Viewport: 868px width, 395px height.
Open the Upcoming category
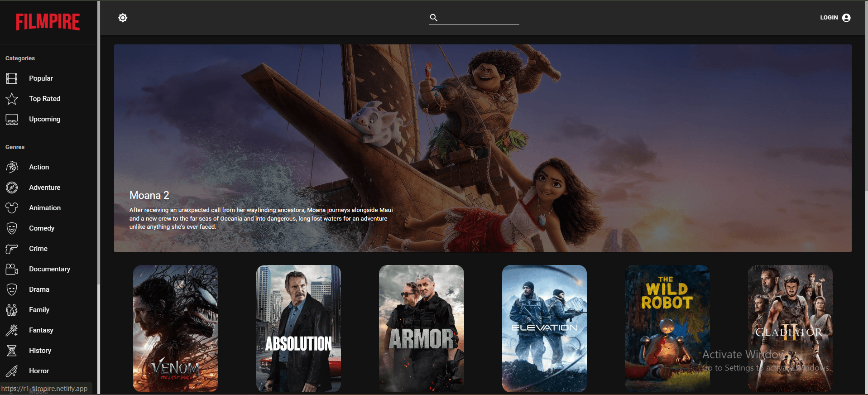pyautogui.click(x=48, y=119)
